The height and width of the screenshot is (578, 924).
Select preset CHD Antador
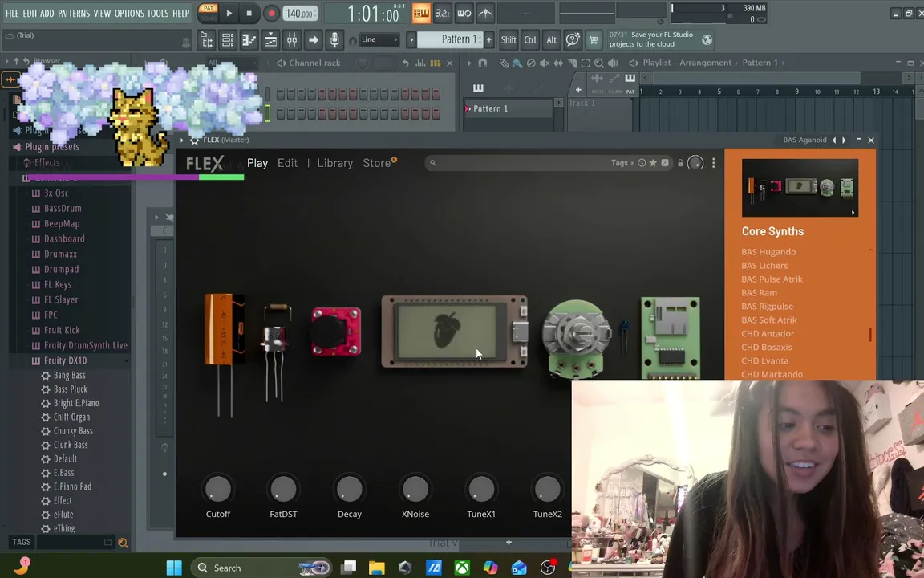point(768,333)
